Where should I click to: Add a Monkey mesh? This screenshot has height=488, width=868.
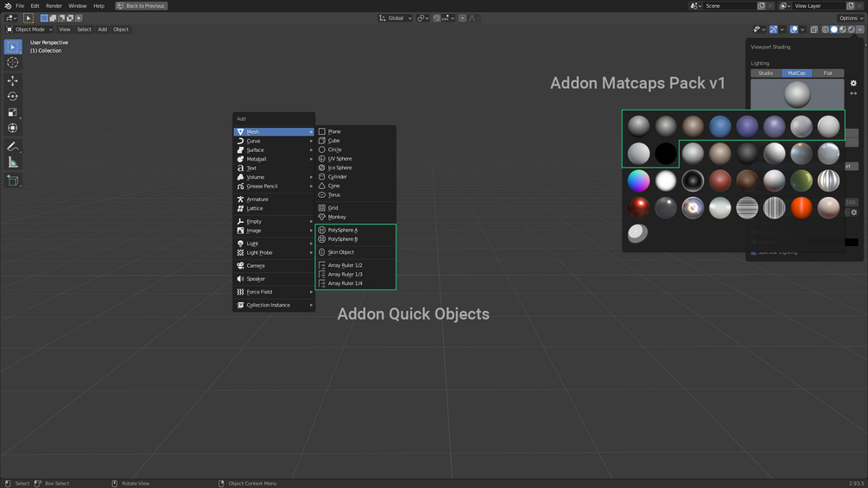(x=355, y=217)
